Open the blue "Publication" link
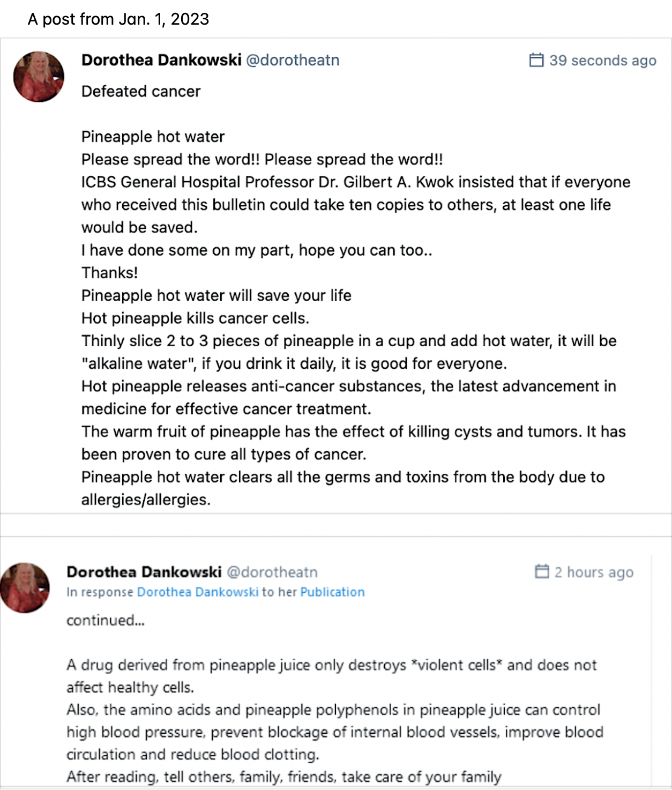 (332, 592)
